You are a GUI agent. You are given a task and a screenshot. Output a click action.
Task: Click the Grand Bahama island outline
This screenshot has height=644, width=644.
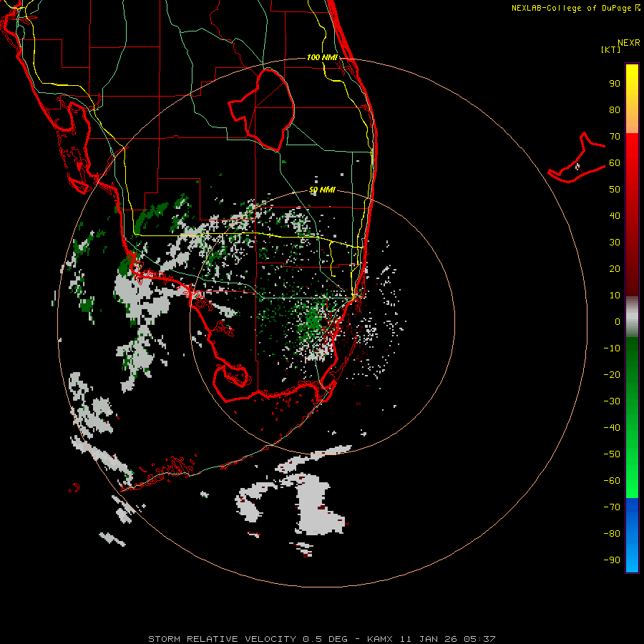[577, 157]
